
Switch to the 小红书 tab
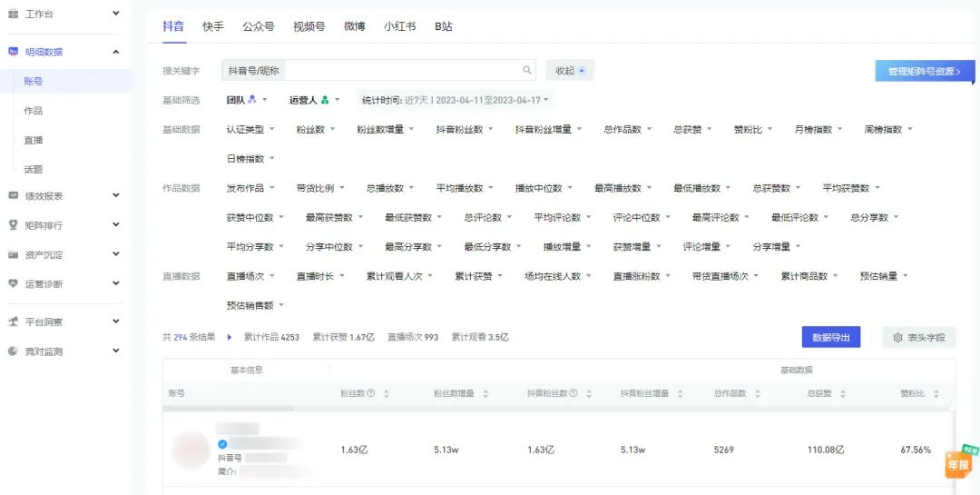[400, 26]
